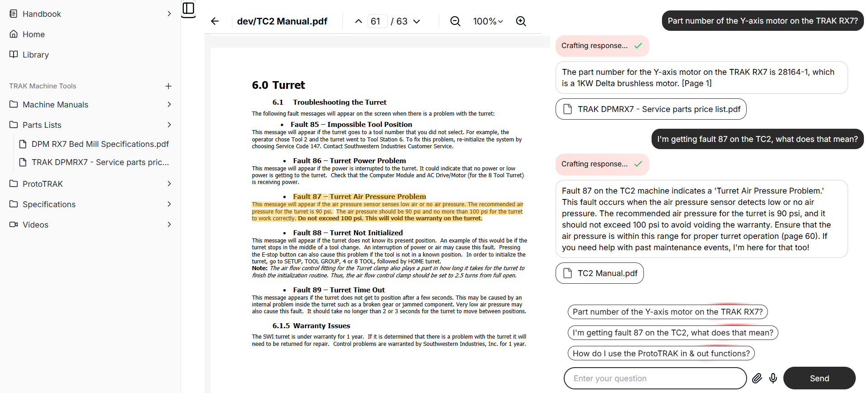Expand the ProtoTRAK folder chevron
The image size is (868, 393).
pos(169,184)
